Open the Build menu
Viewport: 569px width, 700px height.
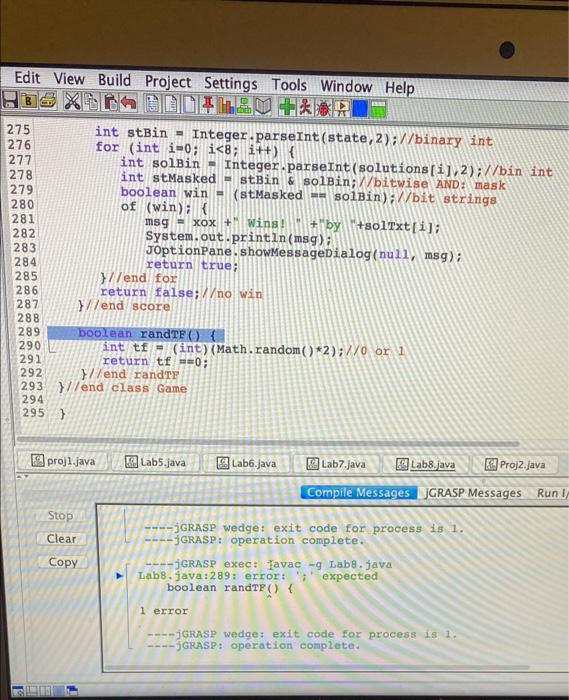click(x=114, y=80)
